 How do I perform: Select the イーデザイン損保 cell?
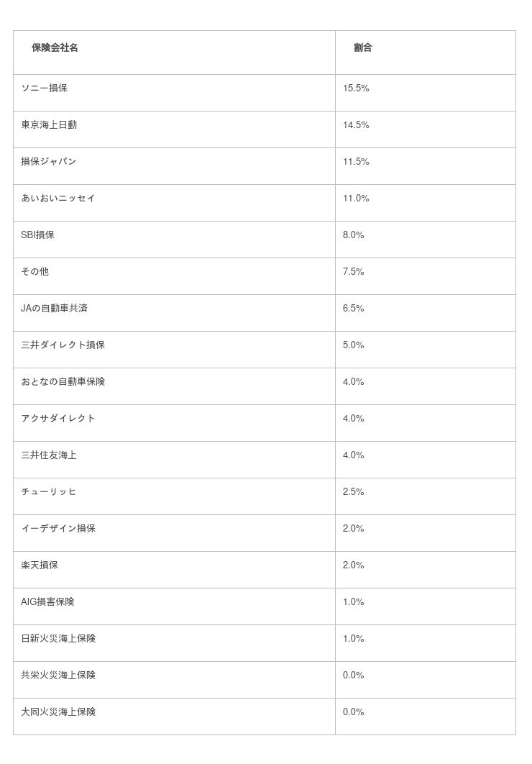pos(58,529)
